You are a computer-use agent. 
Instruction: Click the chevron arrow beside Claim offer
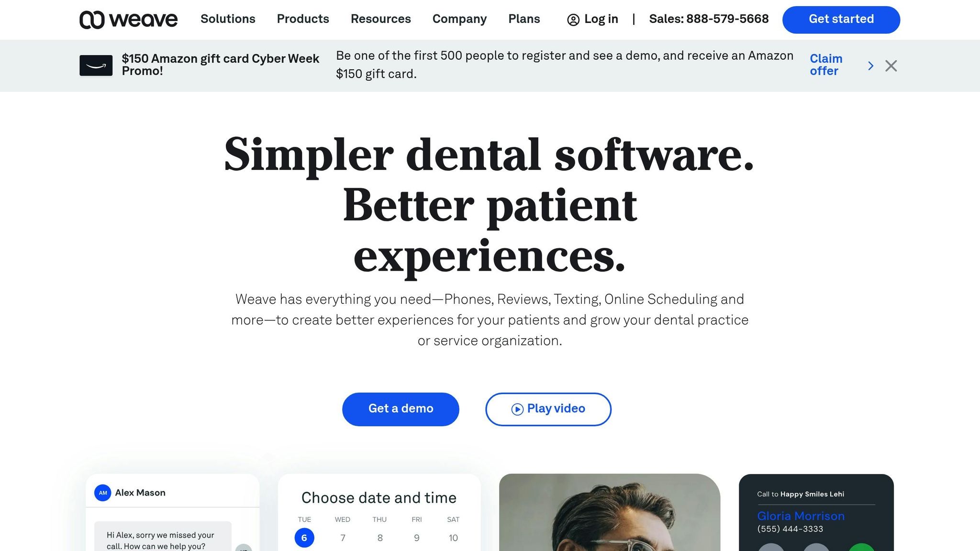point(870,66)
